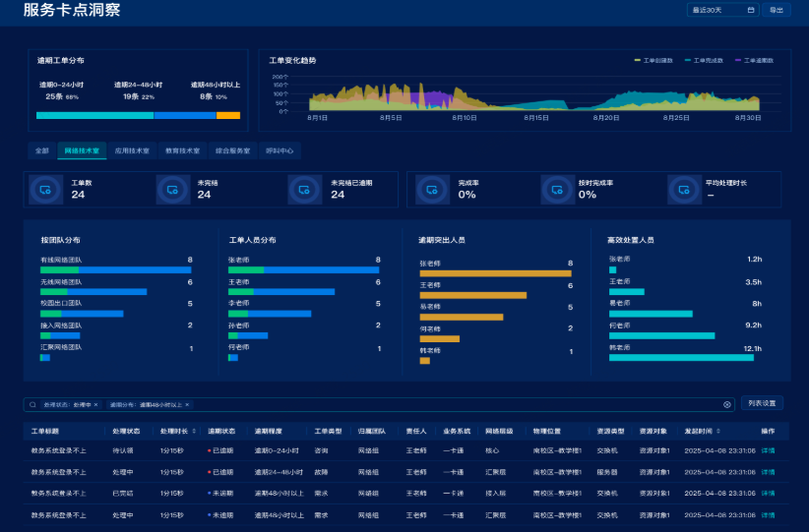This screenshot has height=532, width=809.
Task: Toggle the 工单逾期数 legend series
Action: coord(754,60)
